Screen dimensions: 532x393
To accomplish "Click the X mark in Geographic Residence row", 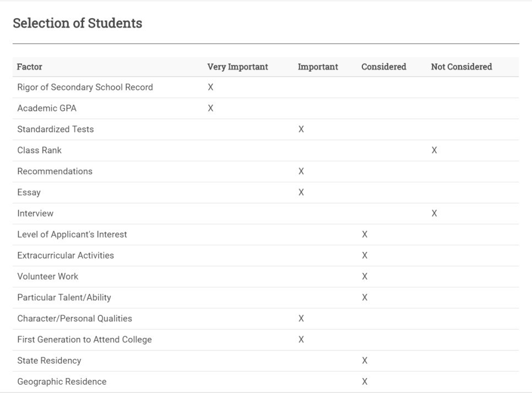I will click(365, 381).
